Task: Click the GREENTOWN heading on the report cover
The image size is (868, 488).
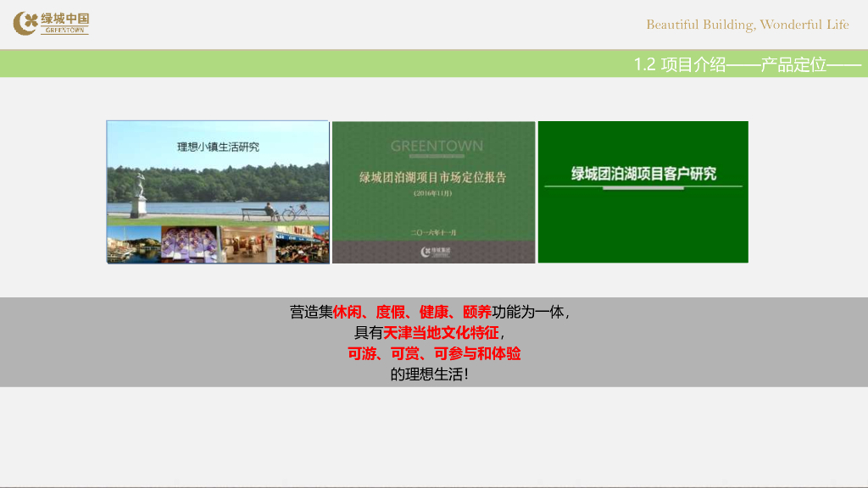Action: coord(437,147)
